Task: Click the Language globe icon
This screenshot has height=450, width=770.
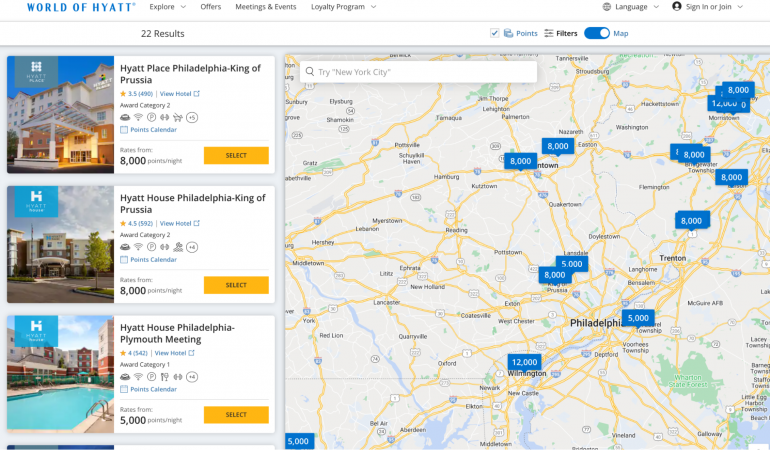Action: click(607, 7)
